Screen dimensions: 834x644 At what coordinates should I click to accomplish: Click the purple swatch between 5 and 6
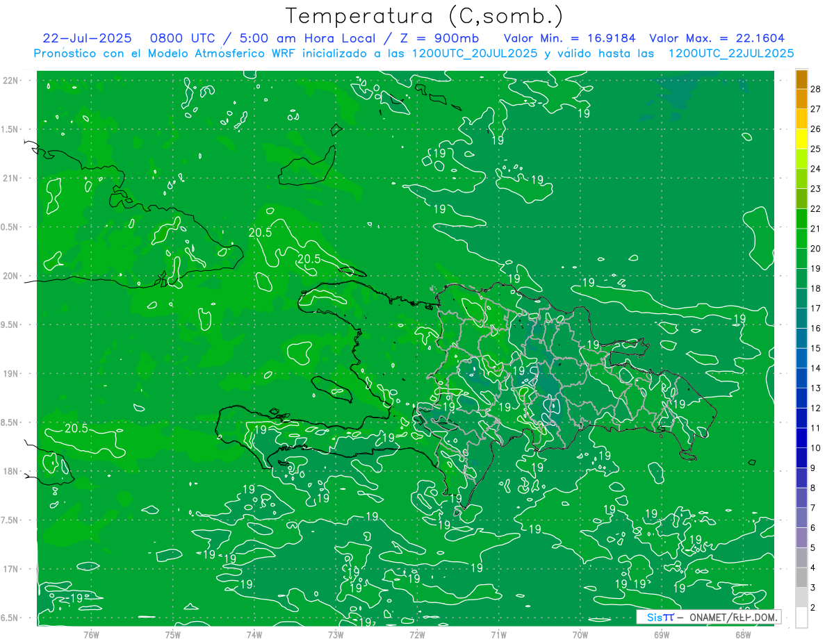[801, 538]
